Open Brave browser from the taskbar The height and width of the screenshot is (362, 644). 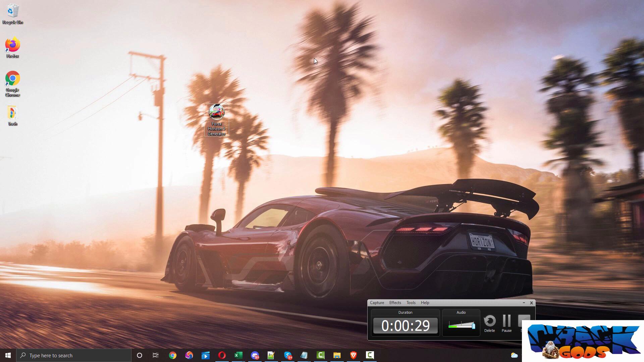353,355
